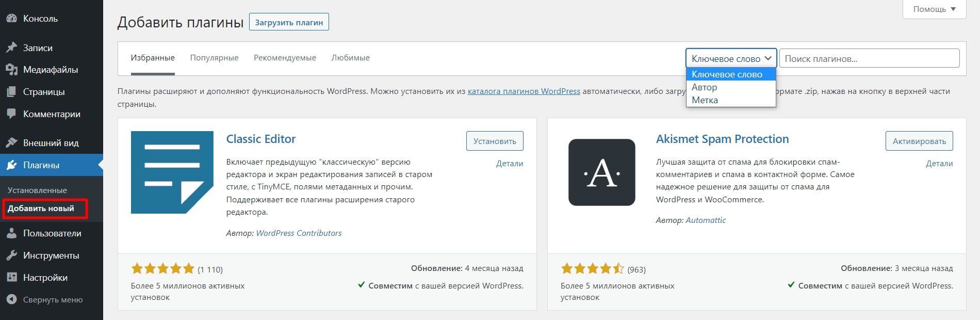Viewport: 980px width, 320px height.
Task: Click the Настройки sliders icon
Action: coord(11,278)
